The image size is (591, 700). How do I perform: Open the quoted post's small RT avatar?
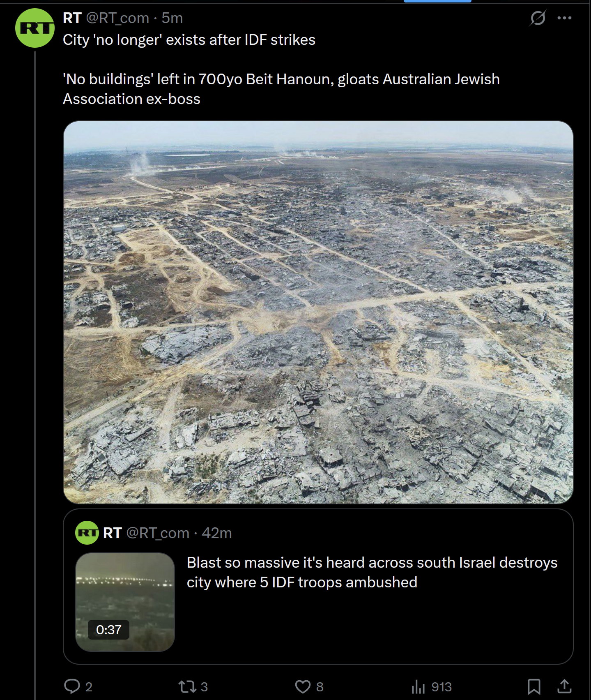[87, 533]
